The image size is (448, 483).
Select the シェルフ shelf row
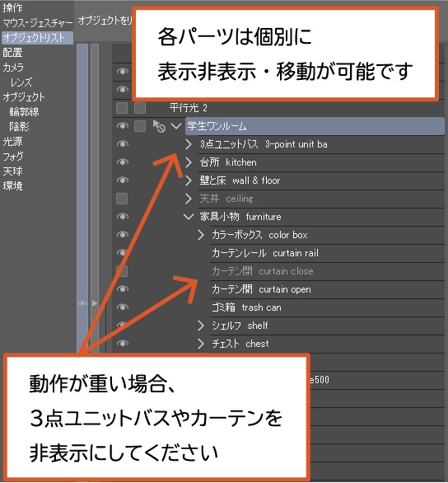(x=327, y=326)
